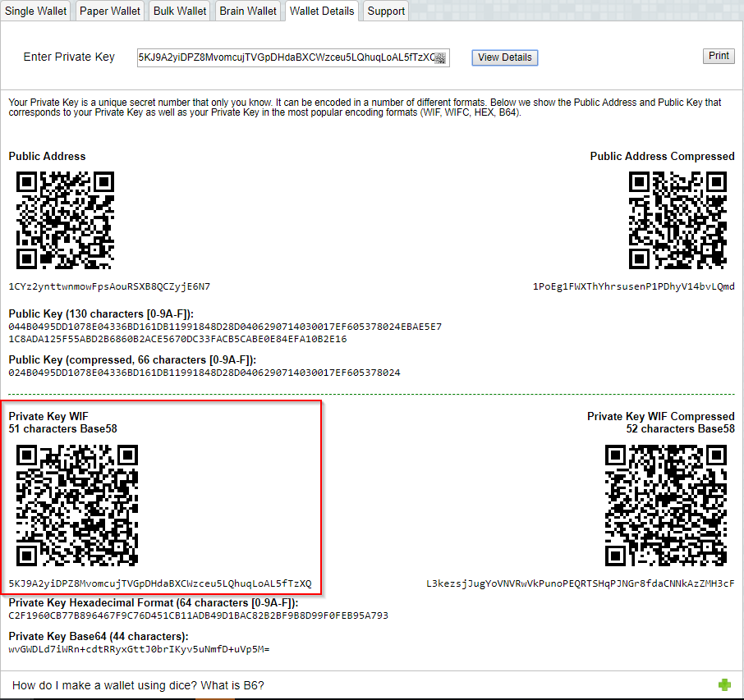Click the compressed public key starting 024B0495

(x=204, y=373)
